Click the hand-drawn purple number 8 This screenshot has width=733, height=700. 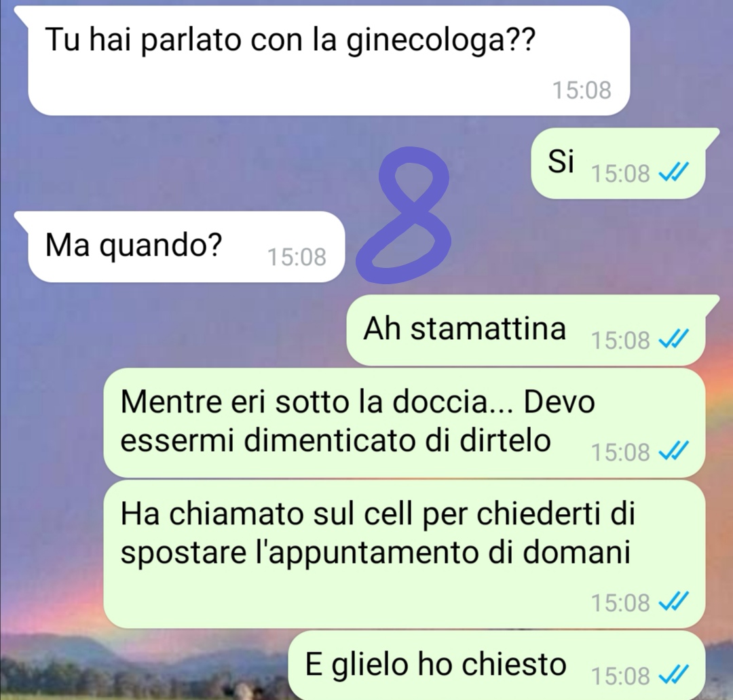coord(405,215)
